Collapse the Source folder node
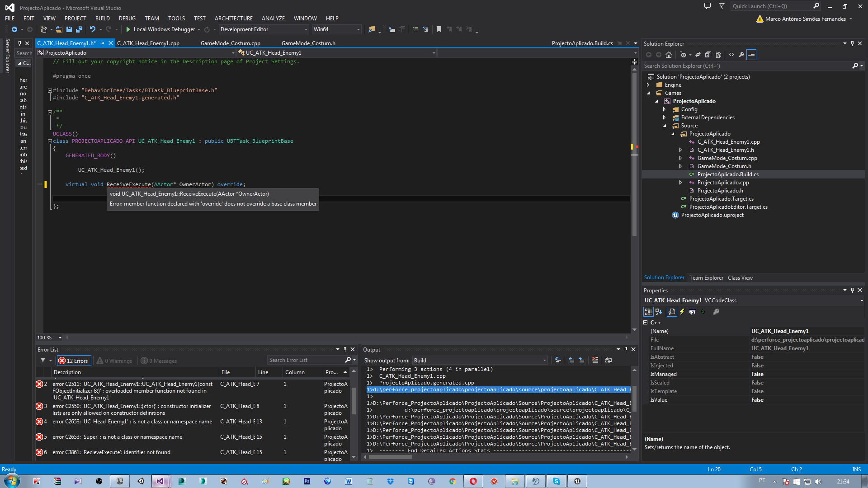 point(665,126)
